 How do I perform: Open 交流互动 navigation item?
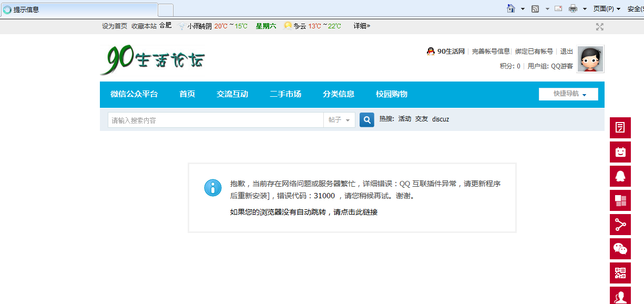point(232,94)
